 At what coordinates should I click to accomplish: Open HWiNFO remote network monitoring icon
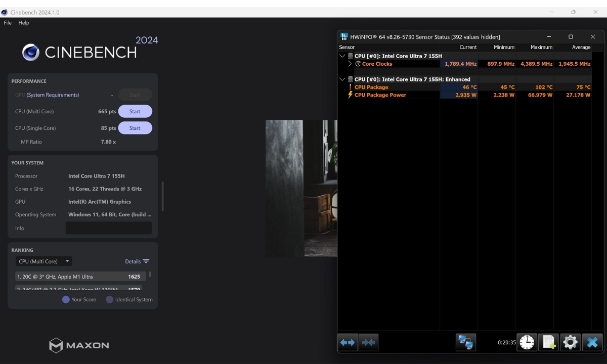(x=465, y=342)
